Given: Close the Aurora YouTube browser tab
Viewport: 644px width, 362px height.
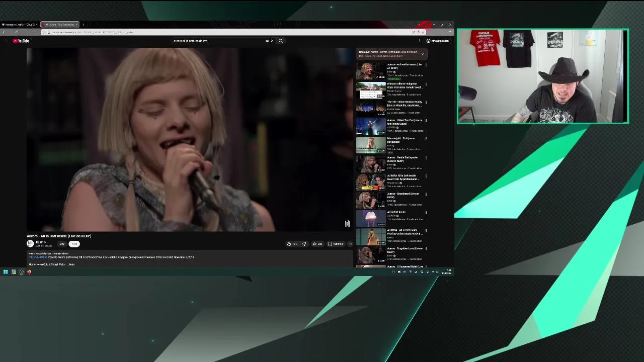Looking at the screenshot, I should coord(76,24).
